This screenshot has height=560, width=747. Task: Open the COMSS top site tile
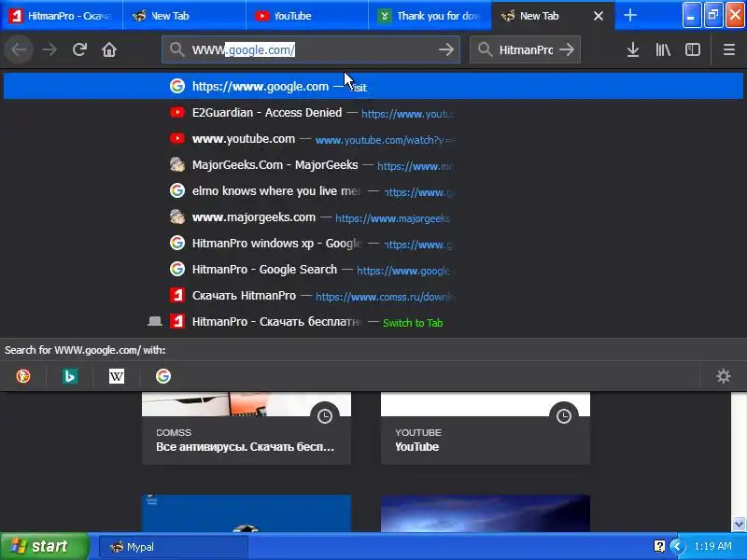(x=247, y=428)
